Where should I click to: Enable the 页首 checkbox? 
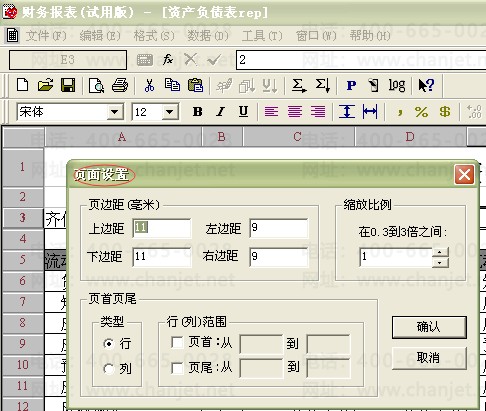(177, 342)
